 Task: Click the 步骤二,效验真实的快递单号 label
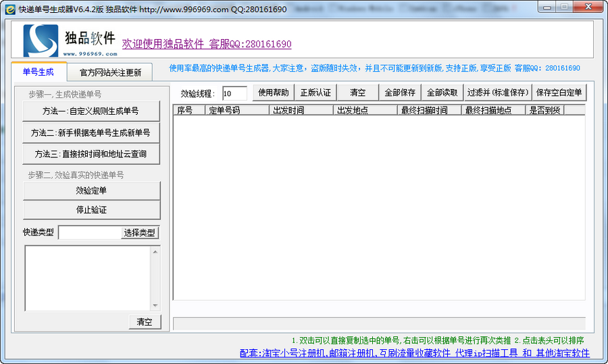pyautogui.click(x=76, y=175)
